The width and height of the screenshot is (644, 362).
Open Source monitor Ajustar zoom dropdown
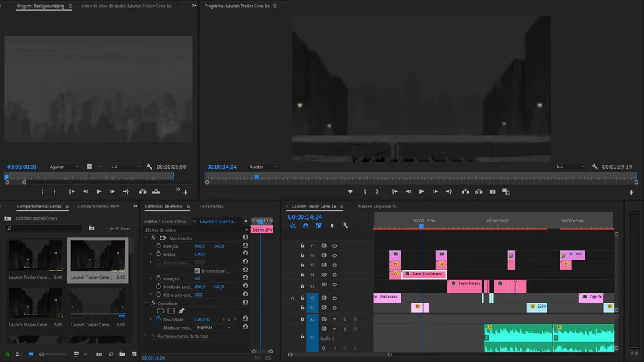pos(64,167)
